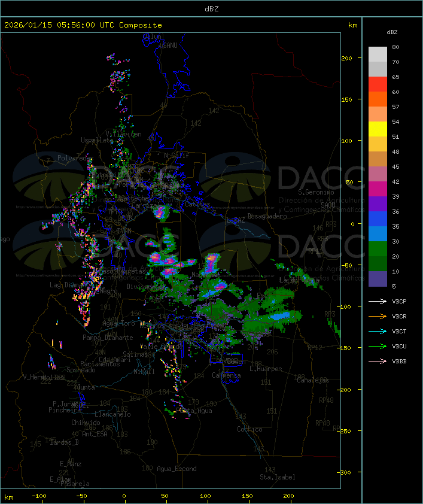Select the bright yellow legend swatch
The height and width of the screenshot is (504, 423).
(378, 129)
